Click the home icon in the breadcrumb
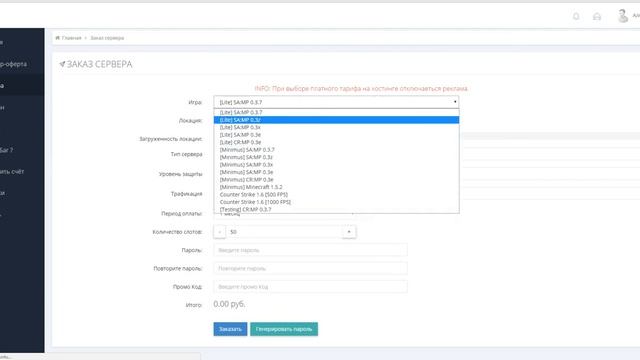 pos(58,38)
